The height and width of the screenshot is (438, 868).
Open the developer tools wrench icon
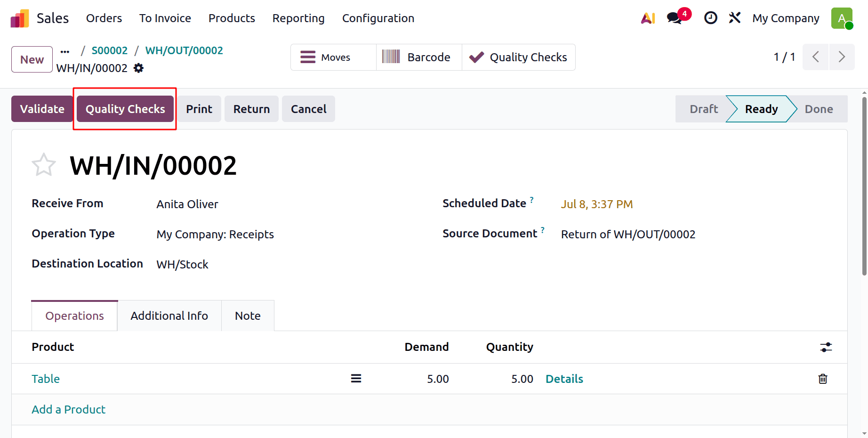735,18
